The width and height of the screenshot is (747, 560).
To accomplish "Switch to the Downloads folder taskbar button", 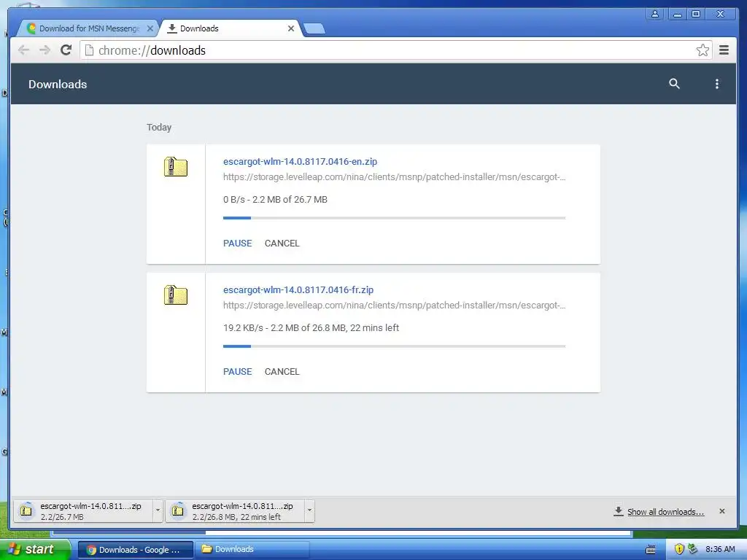I will click(x=252, y=550).
